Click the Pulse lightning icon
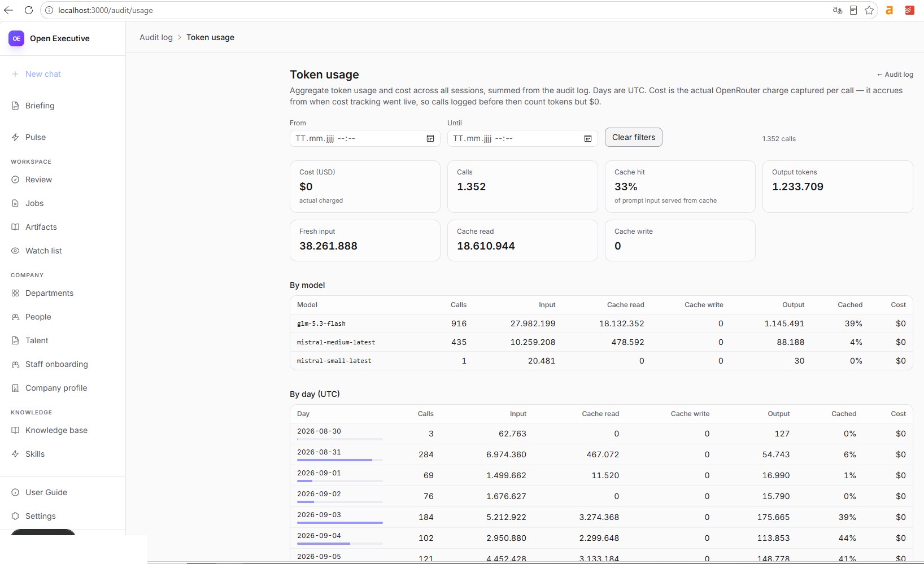The height and width of the screenshot is (564, 924). (x=15, y=137)
